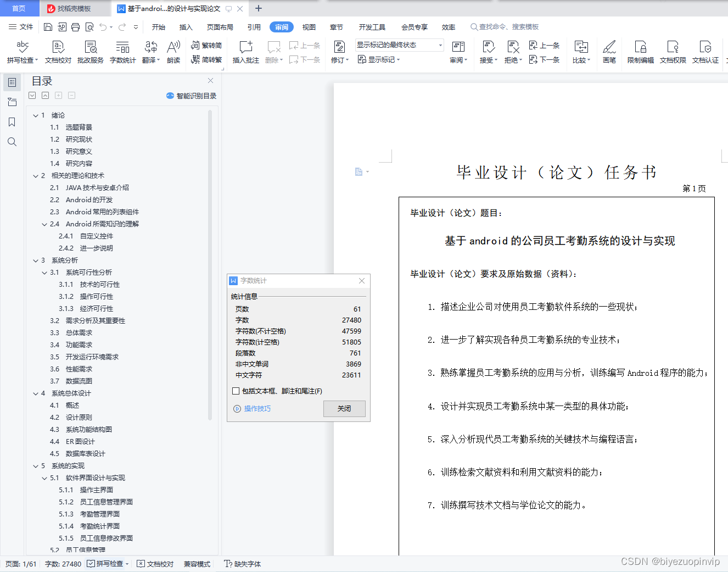Open the search icon in left sidebar

click(12, 142)
